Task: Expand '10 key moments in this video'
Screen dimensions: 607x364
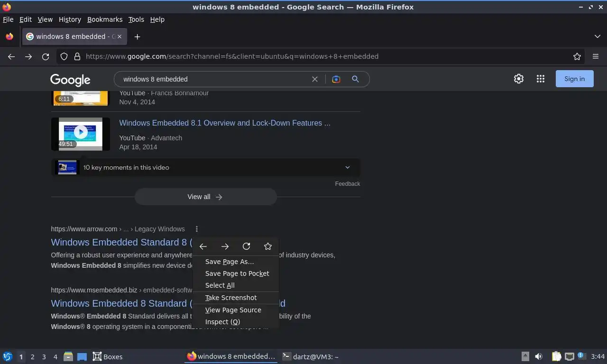Action: pyautogui.click(x=205, y=167)
